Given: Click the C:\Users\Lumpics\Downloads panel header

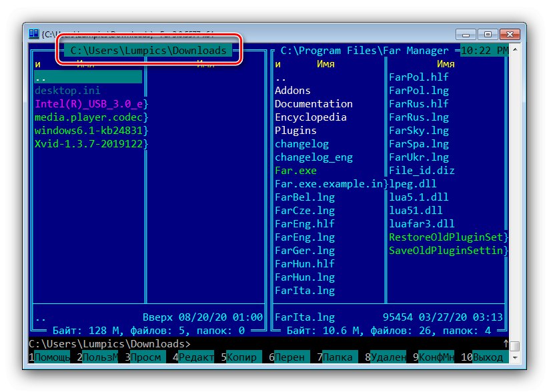Looking at the screenshot, I should point(151,50).
